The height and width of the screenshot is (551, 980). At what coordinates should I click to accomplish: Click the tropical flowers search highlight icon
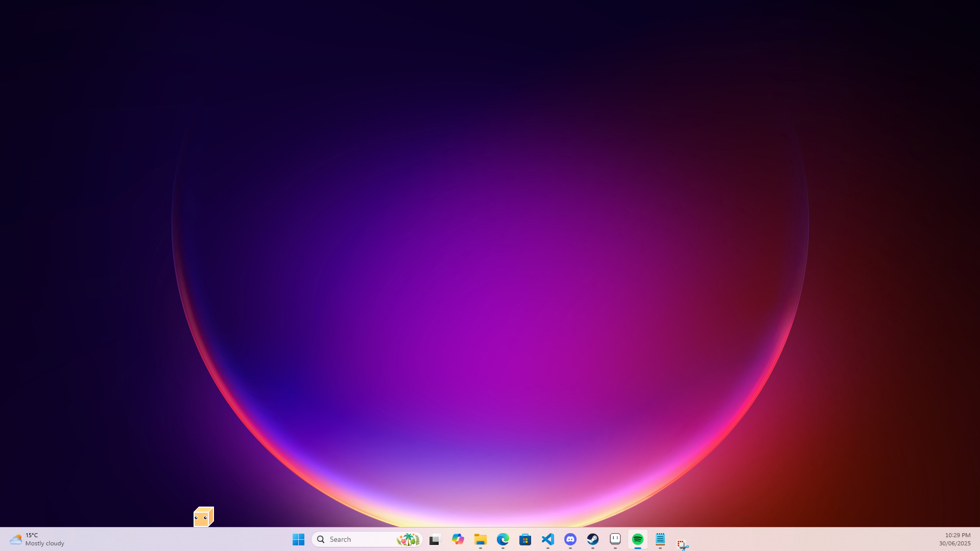coord(408,539)
